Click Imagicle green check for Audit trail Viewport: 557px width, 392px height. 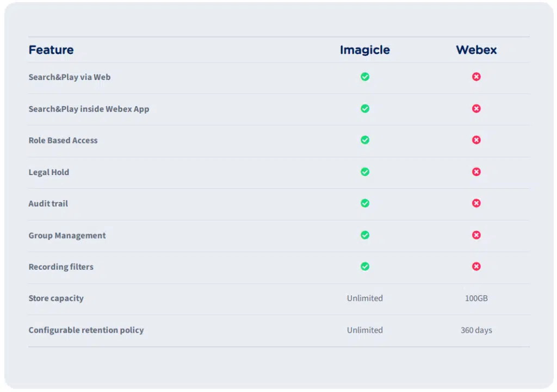[365, 203]
